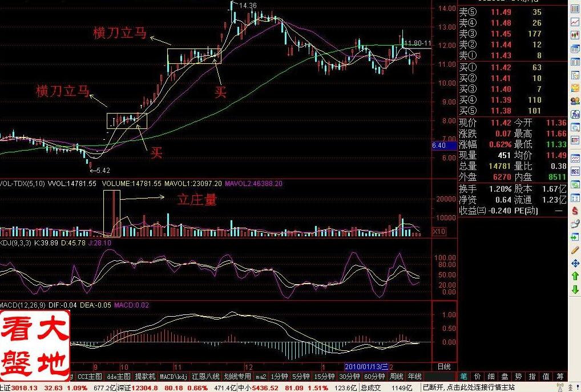Click the green up arrow icon
This screenshot has height=392, width=581.
pos(575,276)
